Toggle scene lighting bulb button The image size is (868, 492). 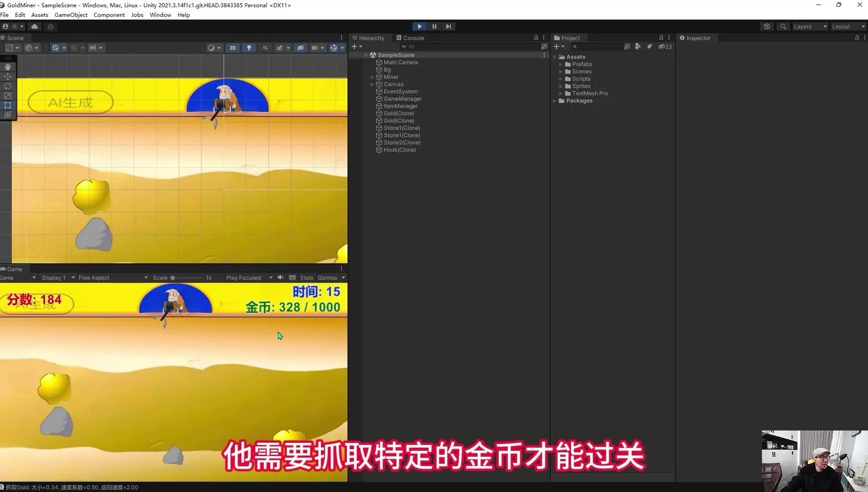click(249, 48)
